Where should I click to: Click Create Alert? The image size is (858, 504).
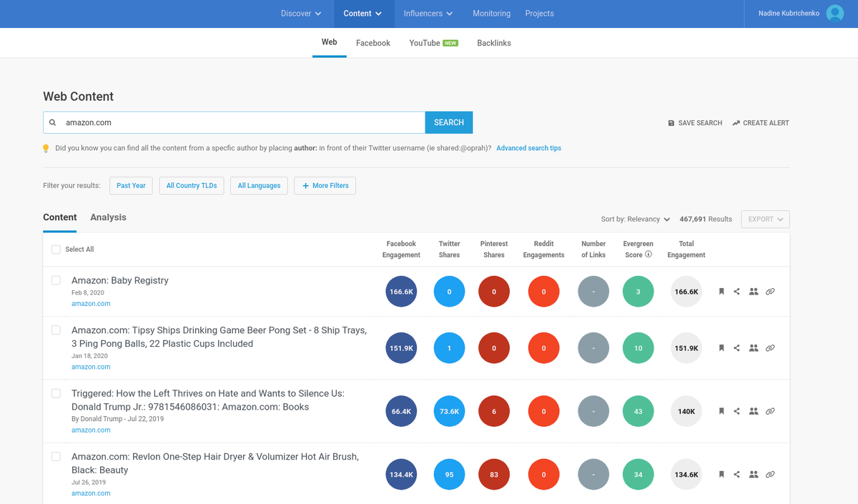pyautogui.click(x=761, y=123)
